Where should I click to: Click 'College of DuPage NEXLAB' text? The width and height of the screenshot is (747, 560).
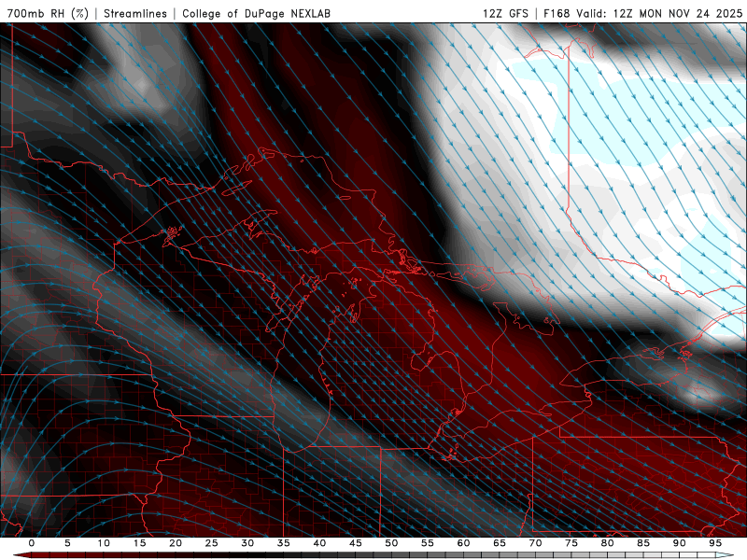point(256,13)
